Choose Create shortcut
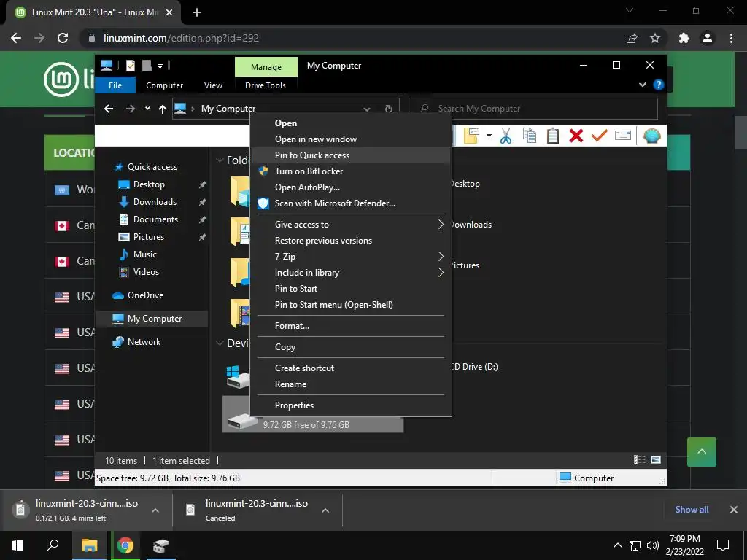 point(350,368)
